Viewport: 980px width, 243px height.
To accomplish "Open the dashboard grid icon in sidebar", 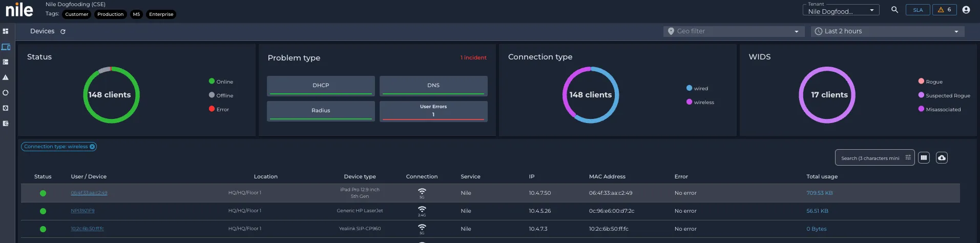I will click(6, 31).
